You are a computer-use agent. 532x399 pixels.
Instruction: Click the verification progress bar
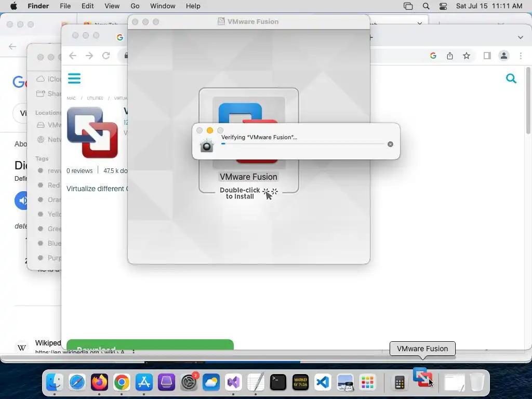tap(303, 144)
